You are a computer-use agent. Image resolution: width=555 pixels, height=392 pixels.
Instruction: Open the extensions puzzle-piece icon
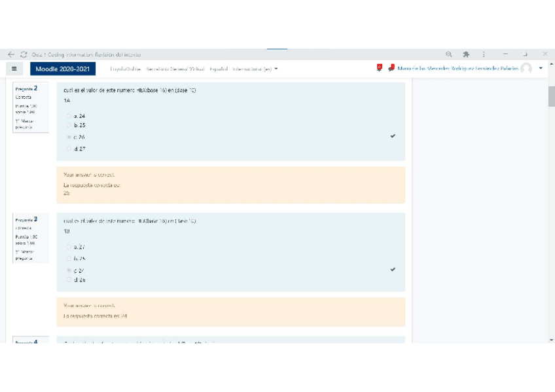click(466, 54)
